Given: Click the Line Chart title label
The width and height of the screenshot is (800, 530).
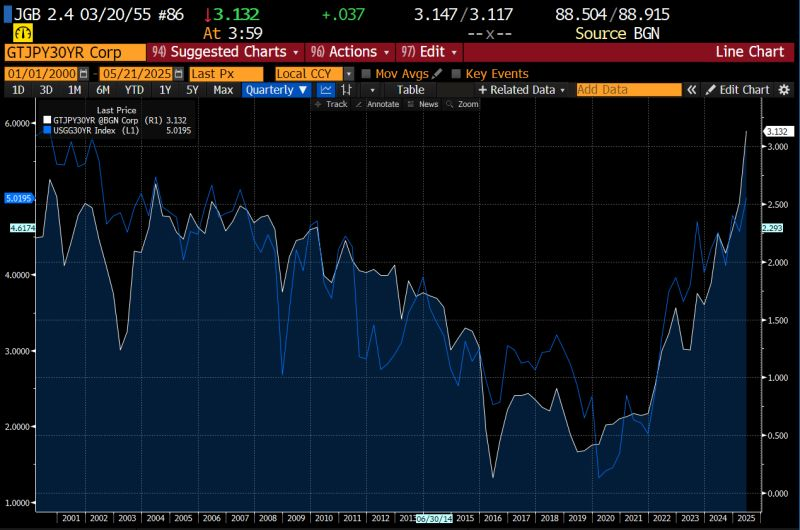Looking at the screenshot, I should click(749, 52).
